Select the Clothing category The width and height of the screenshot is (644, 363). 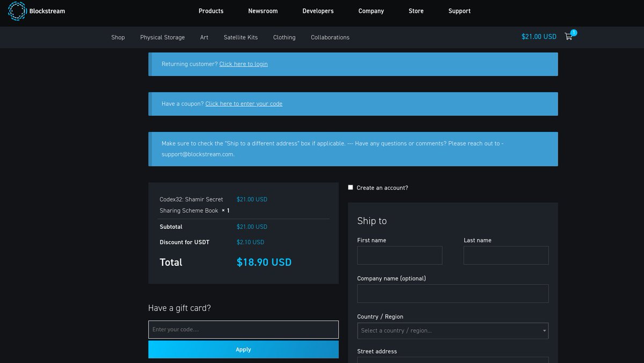coord(284,37)
